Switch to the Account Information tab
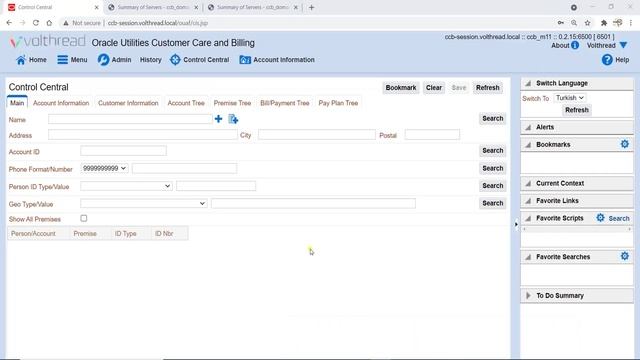 pos(61,103)
